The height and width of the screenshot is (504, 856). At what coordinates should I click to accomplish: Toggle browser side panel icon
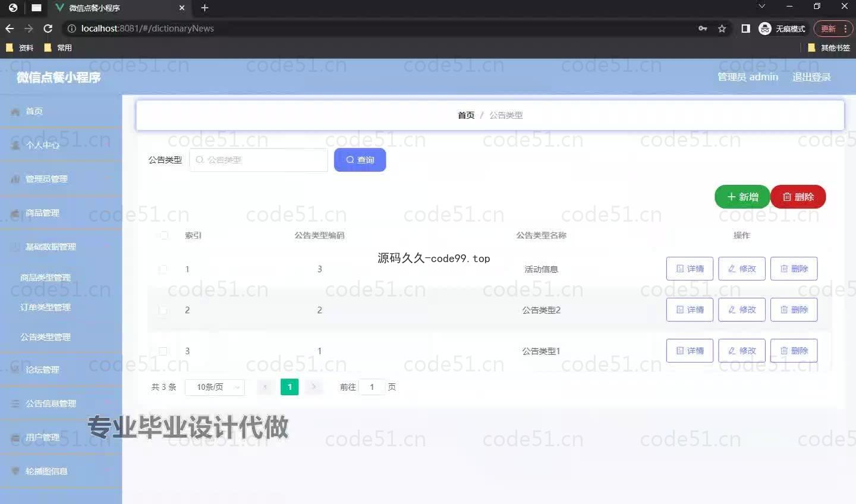point(745,29)
